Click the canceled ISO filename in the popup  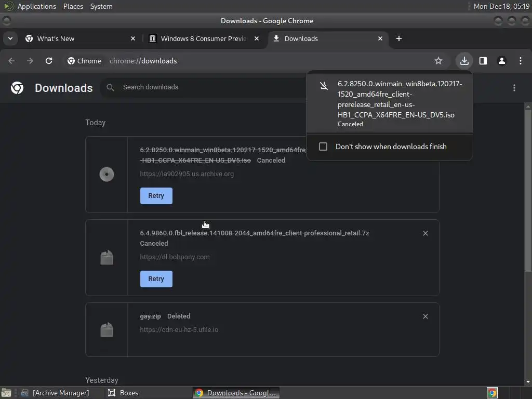click(400, 99)
